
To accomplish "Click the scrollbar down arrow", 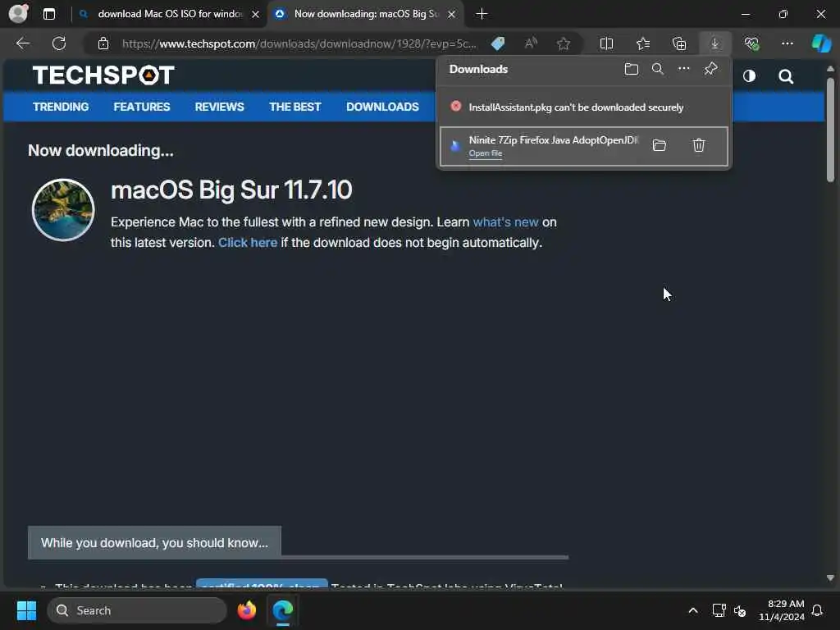I will pyautogui.click(x=830, y=577).
